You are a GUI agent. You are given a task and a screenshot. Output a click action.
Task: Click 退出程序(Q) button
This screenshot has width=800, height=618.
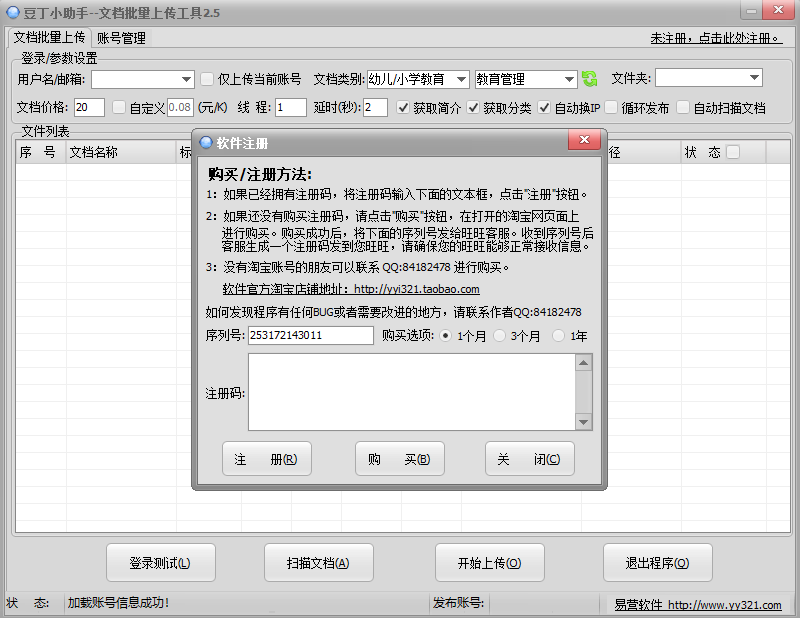658,562
